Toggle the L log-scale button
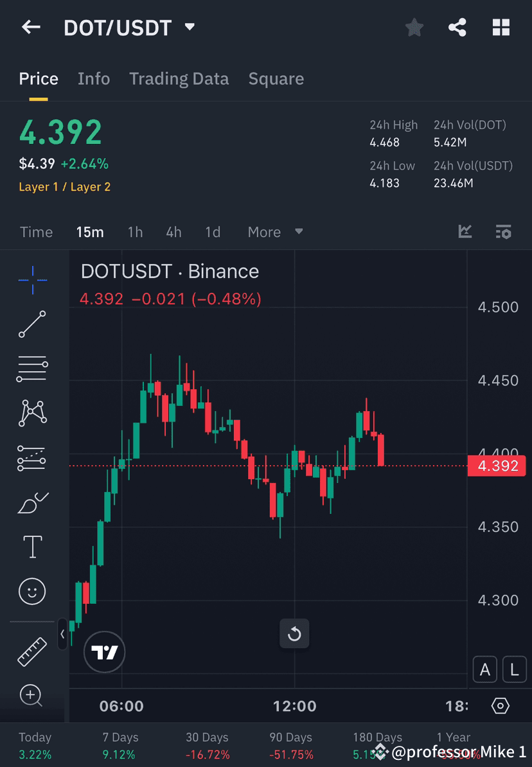The height and width of the screenshot is (767, 532). [514, 669]
